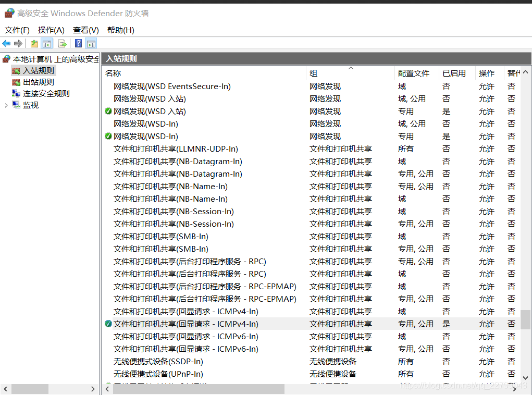Click the blue Back arrow in toolbar
532x395 pixels.
pyautogui.click(x=6, y=43)
